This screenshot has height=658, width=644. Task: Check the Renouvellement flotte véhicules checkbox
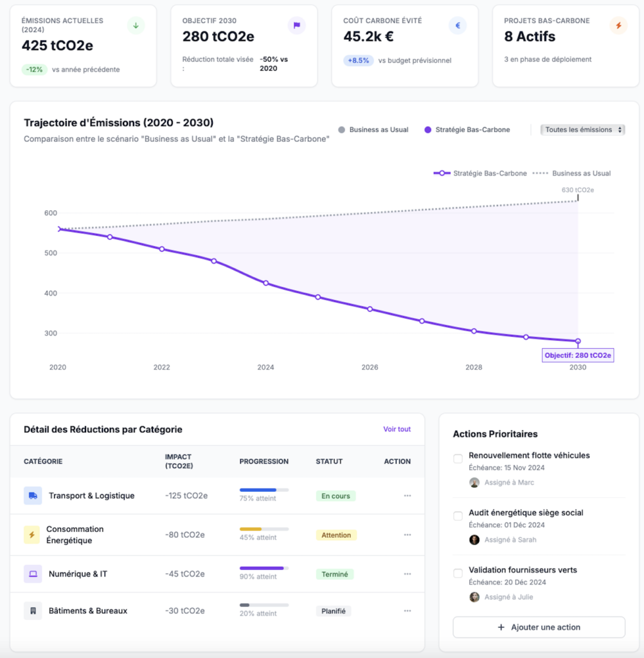coord(458,459)
